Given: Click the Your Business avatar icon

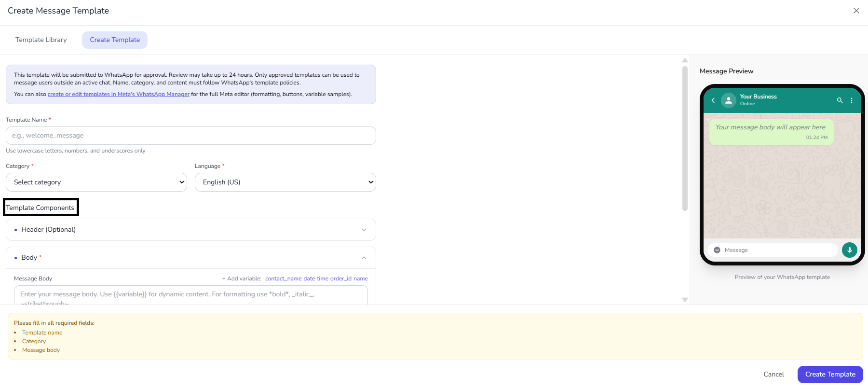Looking at the screenshot, I should coord(729,100).
